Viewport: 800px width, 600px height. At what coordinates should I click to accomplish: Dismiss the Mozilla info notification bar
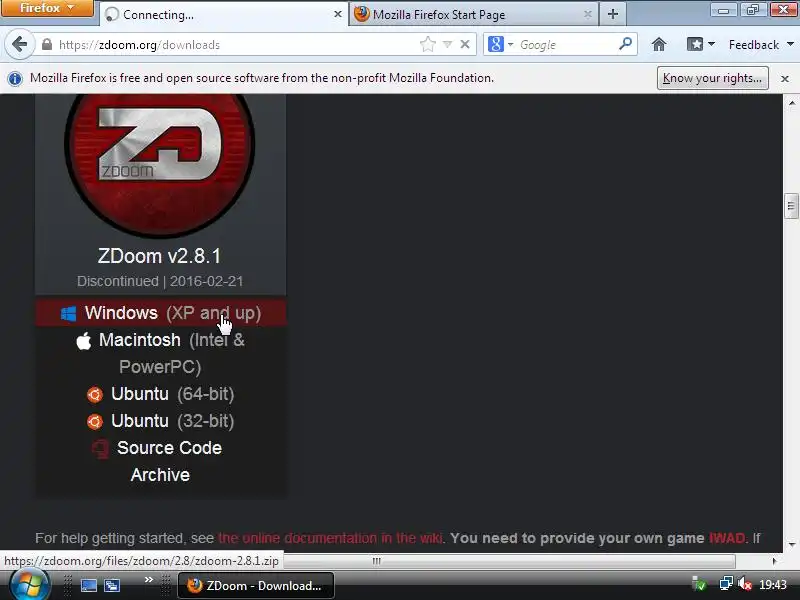785,79
